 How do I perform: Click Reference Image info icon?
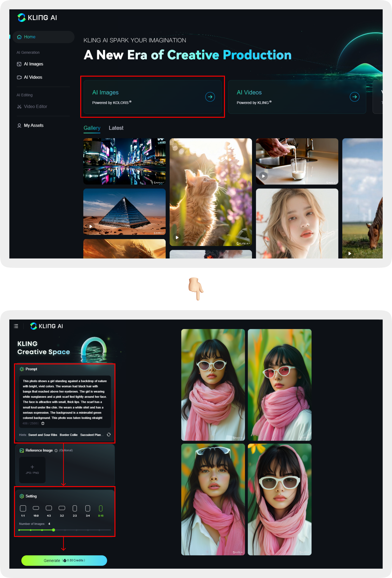point(56,450)
